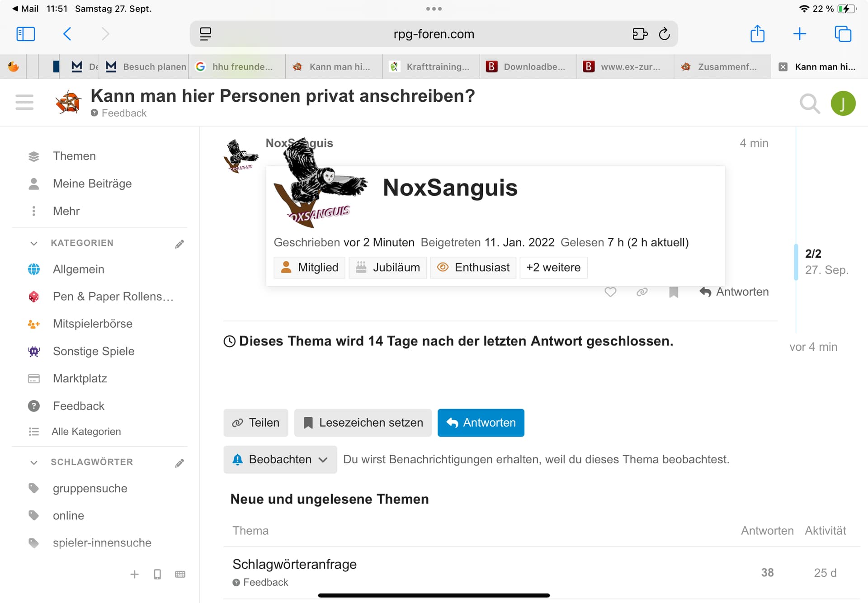Open Safari share sheet icon
The height and width of the screenshot is (603, 868).
pyautogui.click(x=757, y=34)
